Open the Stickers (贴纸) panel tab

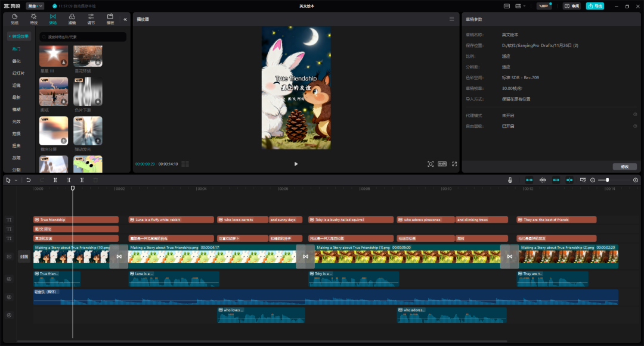point(14,19)
